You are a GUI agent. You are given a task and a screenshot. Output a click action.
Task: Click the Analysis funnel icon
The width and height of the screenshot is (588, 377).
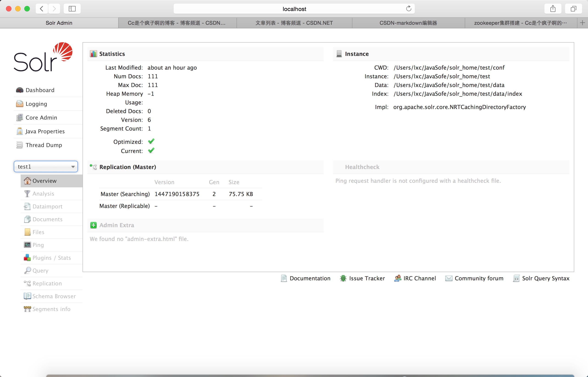point(27,194)
